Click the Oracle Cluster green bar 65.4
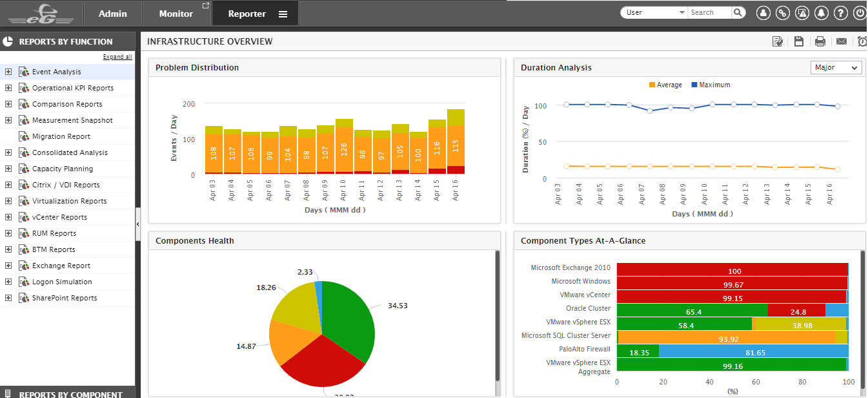The image size is (868, 398). coord(692,311)
